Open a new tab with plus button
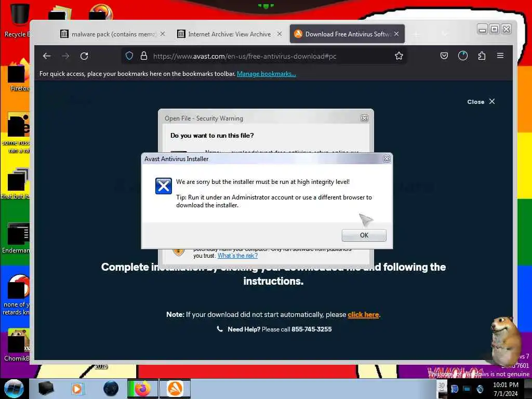Screen dimensions: 532x399 coord(416,34)
